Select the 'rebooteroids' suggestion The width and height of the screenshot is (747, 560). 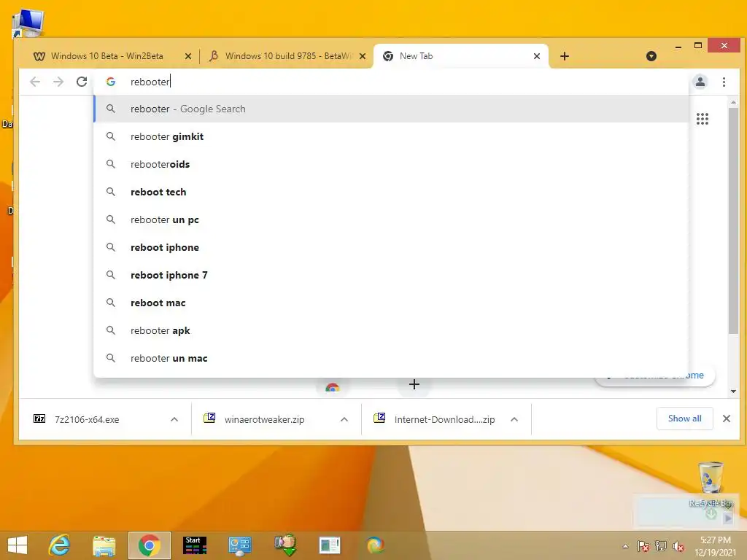pyautogui.click(x=391, y=164)
